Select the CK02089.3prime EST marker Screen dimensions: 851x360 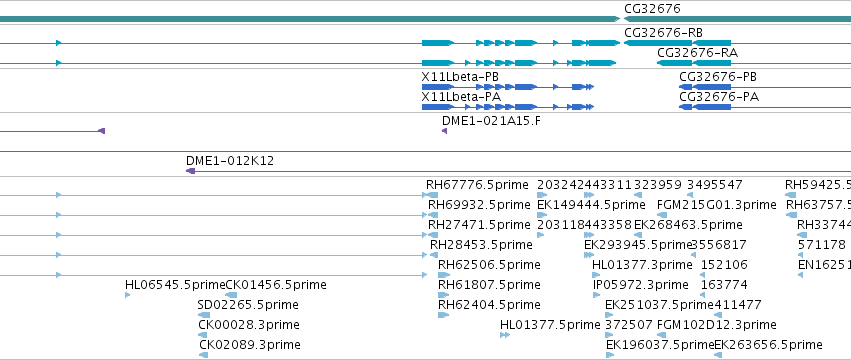[204, 355]
